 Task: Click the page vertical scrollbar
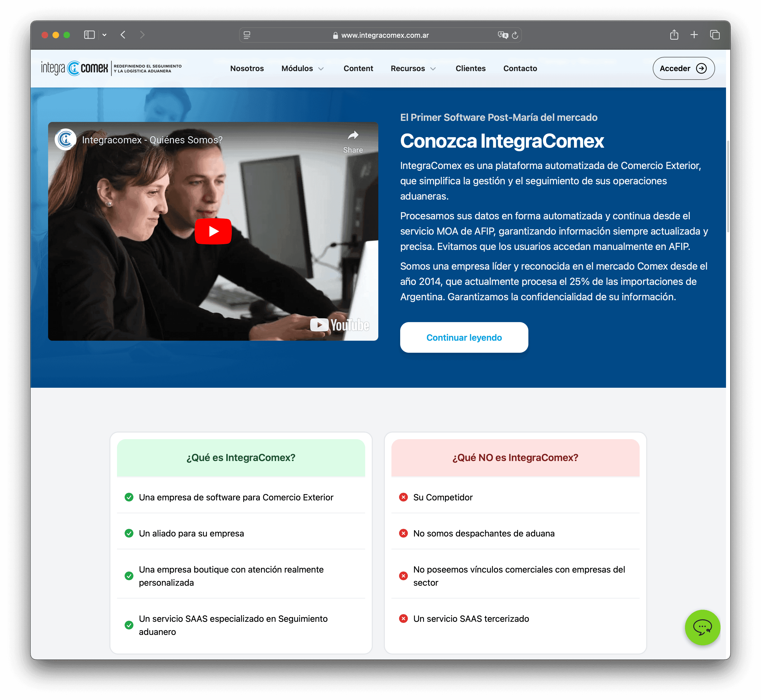(x=728, y=186)
